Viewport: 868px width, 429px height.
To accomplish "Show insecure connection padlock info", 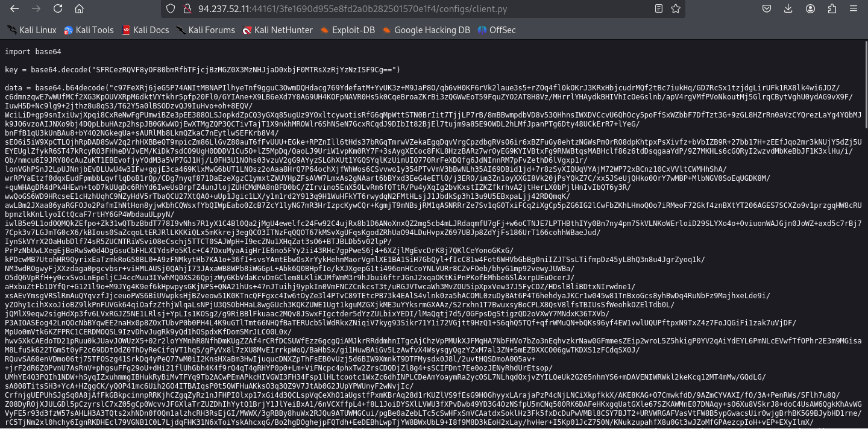I will click(x=186, y=9).
